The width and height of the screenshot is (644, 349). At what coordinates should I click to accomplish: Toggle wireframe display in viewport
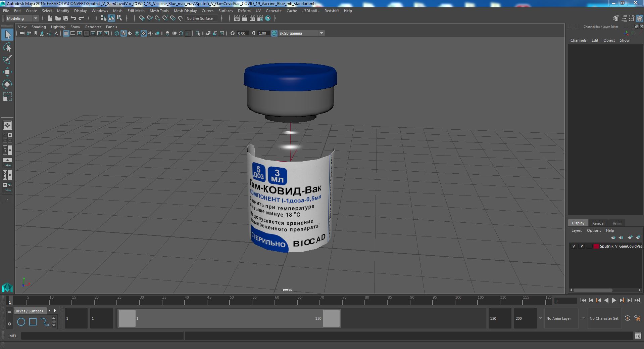(x=116, y=33)
